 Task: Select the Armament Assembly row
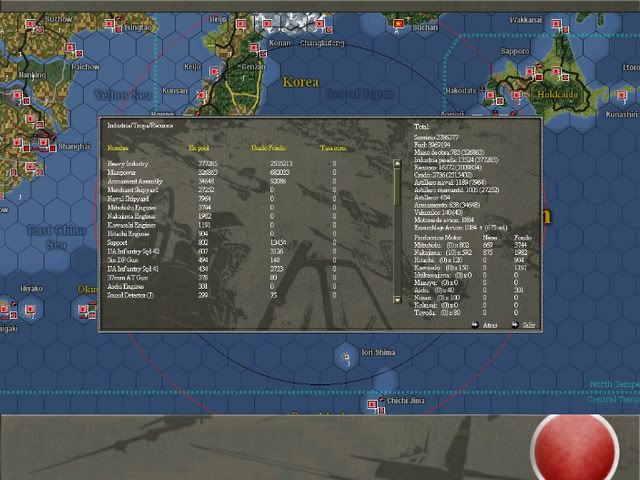[x=222, y=181]
